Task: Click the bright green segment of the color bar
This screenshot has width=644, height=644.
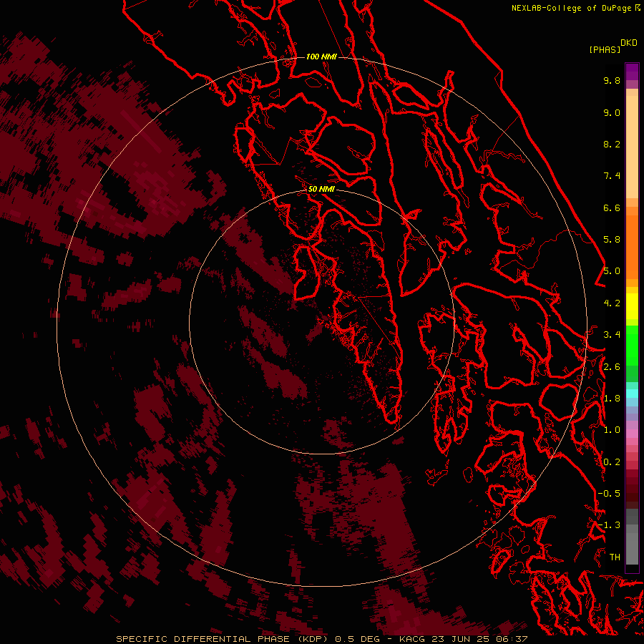Action: pyautogui.click(x=632, y=345)
